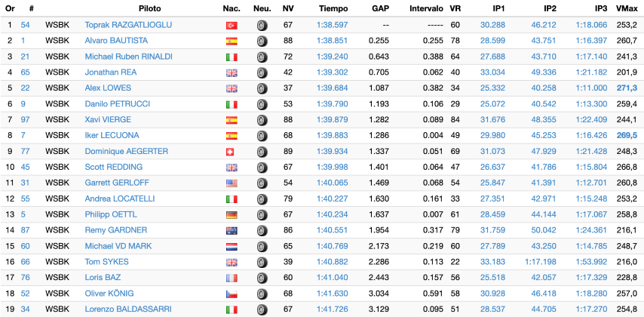Select Xavi VIERGE rider name
Viewport: 644px width, 317px height.
coord(108,120)
